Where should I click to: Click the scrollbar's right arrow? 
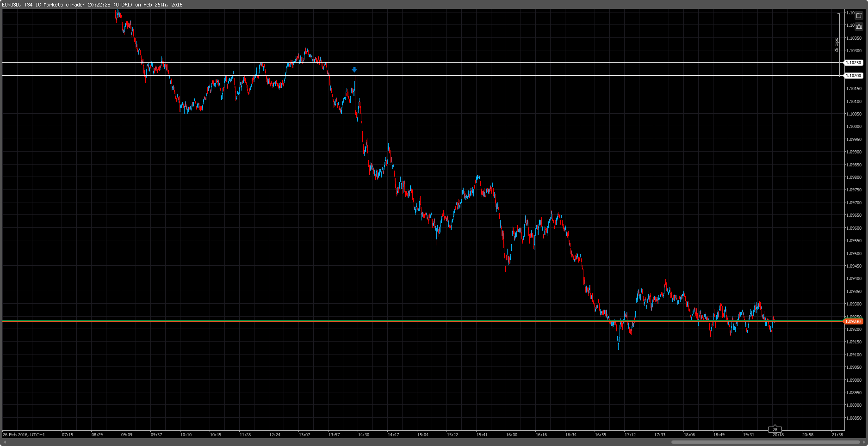point(864,442)
